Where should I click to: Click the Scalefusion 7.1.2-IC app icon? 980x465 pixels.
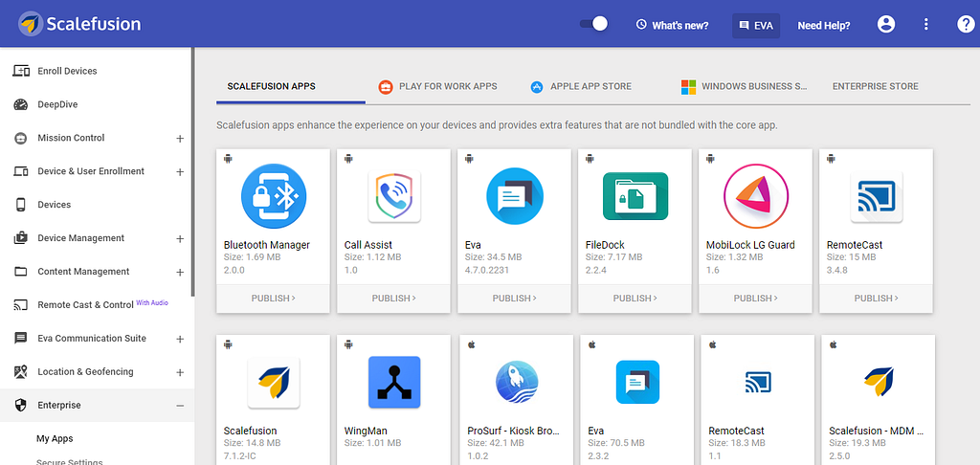(273, 382)
